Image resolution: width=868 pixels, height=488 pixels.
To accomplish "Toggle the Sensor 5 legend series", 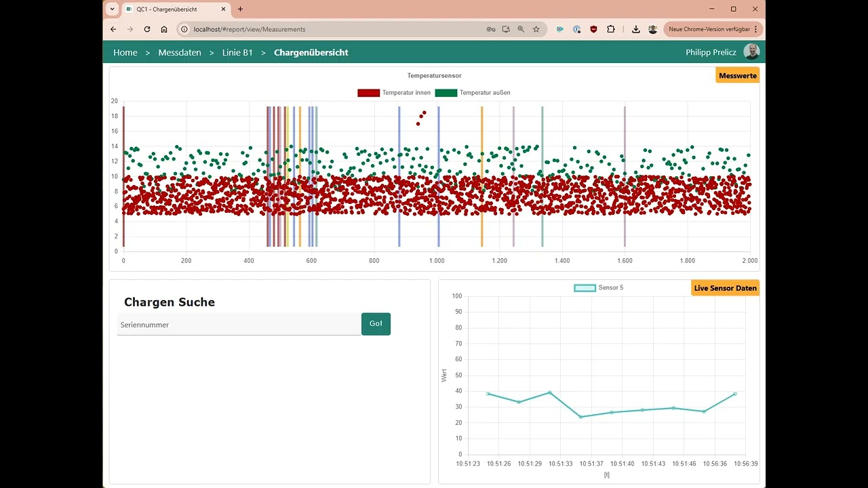I will 599,288.
